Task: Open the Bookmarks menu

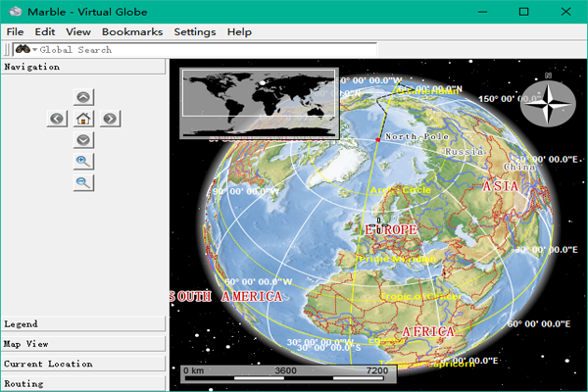Action: (x=132, y=32)
